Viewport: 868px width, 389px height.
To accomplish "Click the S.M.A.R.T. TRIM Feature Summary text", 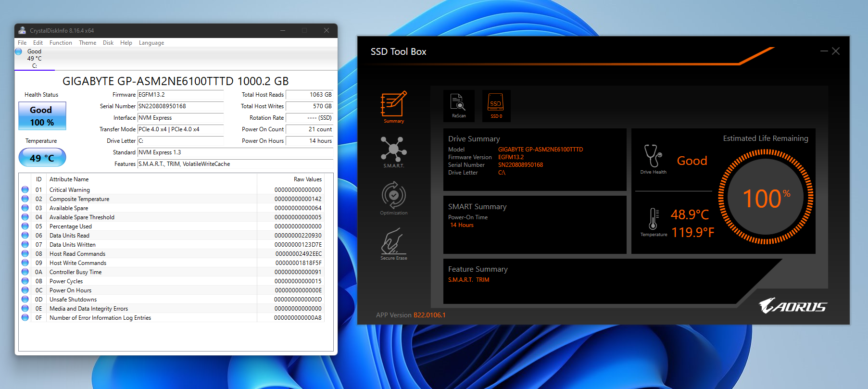I will (x=469, y=280).
